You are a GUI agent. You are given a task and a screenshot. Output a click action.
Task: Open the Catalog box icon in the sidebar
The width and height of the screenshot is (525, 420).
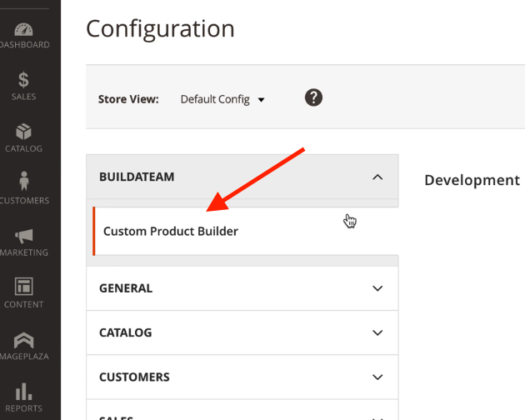click(x=23, y=132)
